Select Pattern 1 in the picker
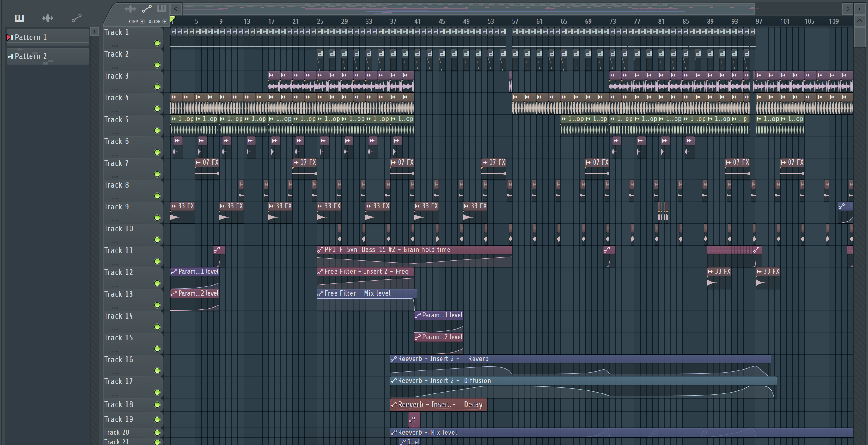This screenshot has width=868, height=445. [48, 37]
